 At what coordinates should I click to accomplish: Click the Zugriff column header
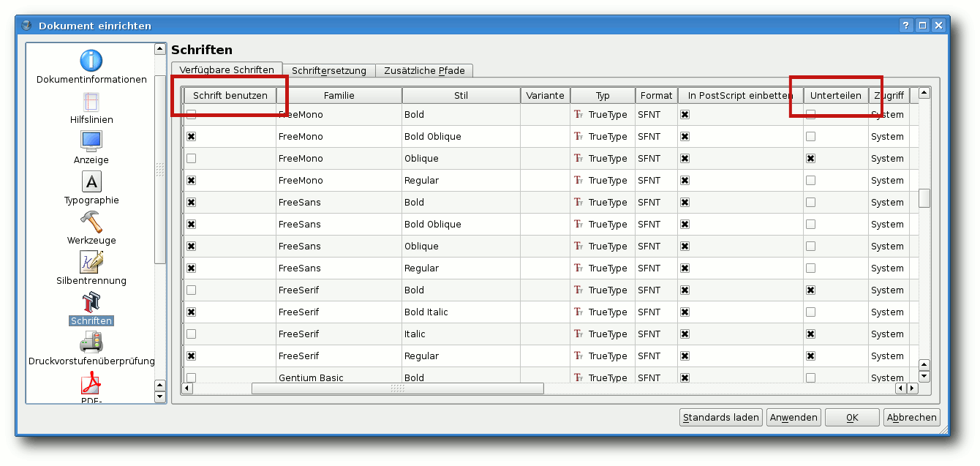(x=889, y=95)
